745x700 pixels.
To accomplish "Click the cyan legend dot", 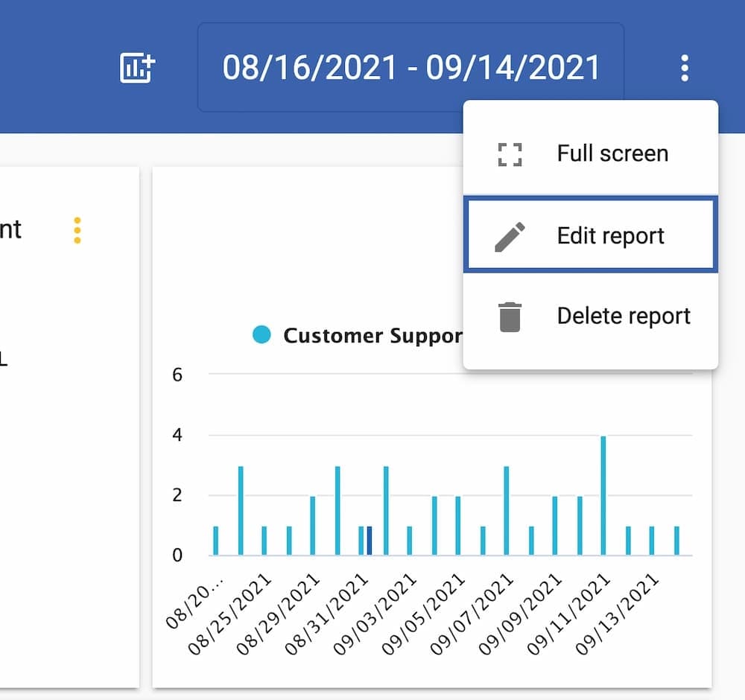I will (x=261, y=335).
